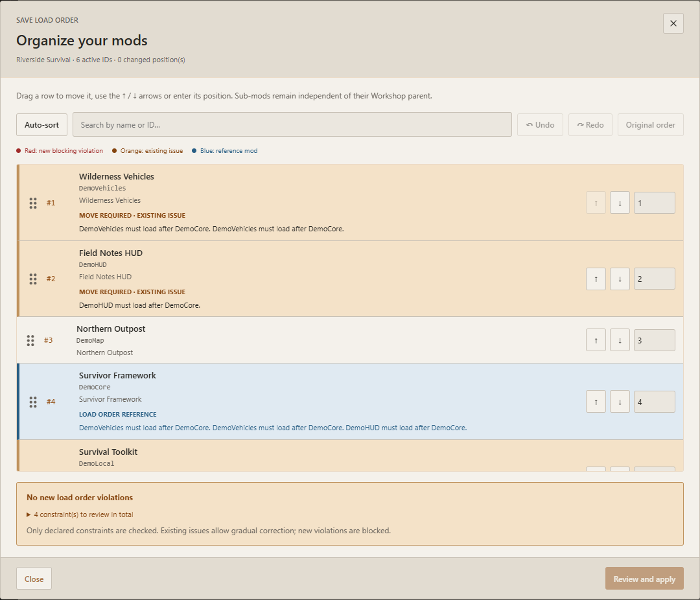The image size is (700, 600).
Task: Move Field Notes HUD down with arrow
Action: click(x=620, y=279)
